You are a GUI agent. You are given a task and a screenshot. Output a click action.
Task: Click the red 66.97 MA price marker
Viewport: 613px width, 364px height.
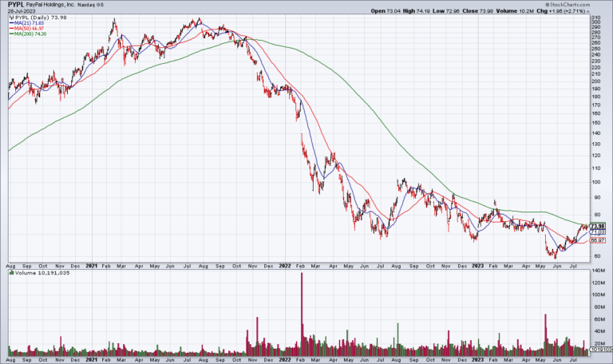pyautogui.click(x=596, y=240)
